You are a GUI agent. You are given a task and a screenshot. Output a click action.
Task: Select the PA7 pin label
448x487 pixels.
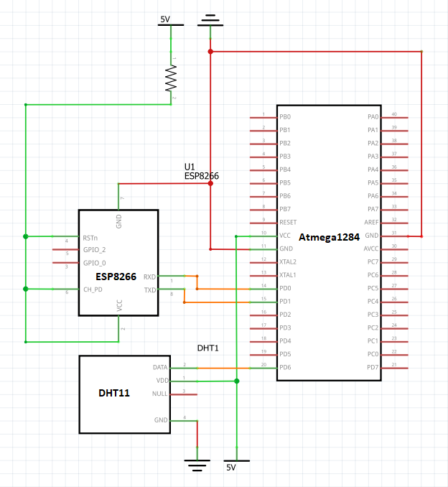point(373,209)
